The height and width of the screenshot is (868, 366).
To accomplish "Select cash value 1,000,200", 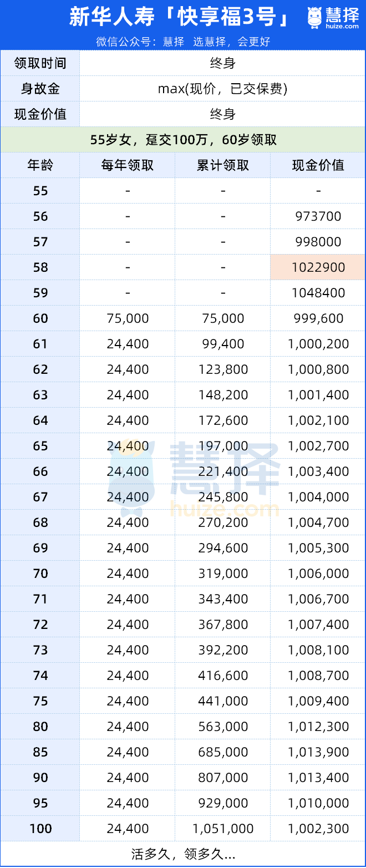I will [x=318, y=344].
